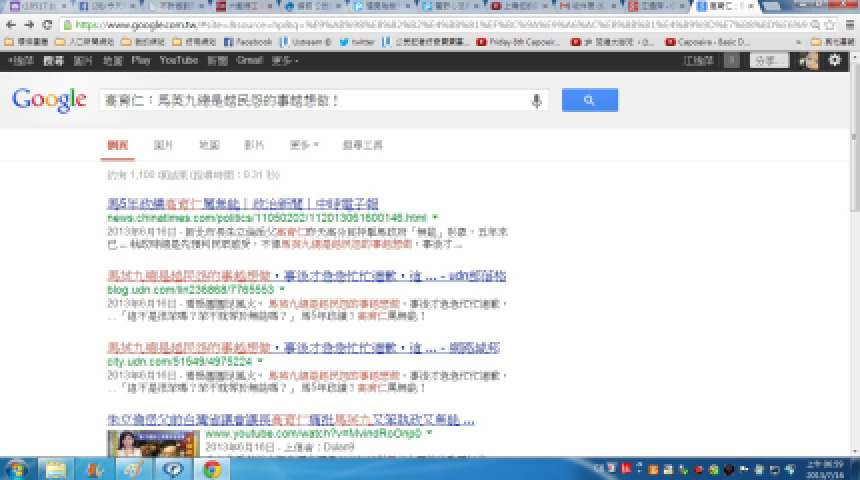
Task: Expand the 更多 search filter dropdown
Action: pos(304,145)
